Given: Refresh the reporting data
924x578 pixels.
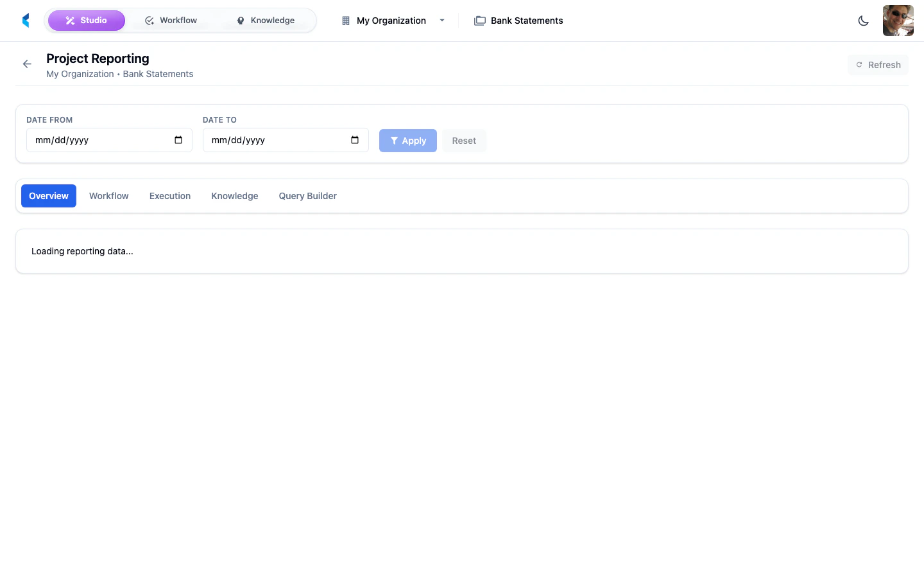Looking at the screenshot, I should [878, 64].
